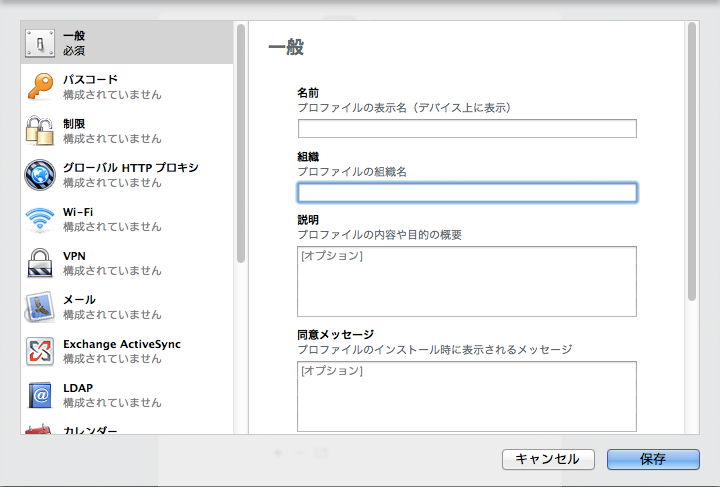This screenshot has height=487, width=720.
Task: Focus the 名前 profile name field
Action: point(467,128)
